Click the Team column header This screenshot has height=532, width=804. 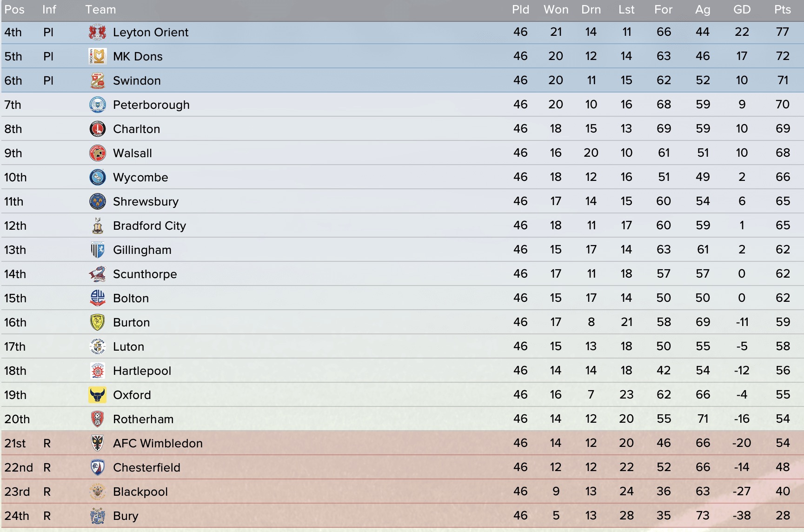coord(100,10)
